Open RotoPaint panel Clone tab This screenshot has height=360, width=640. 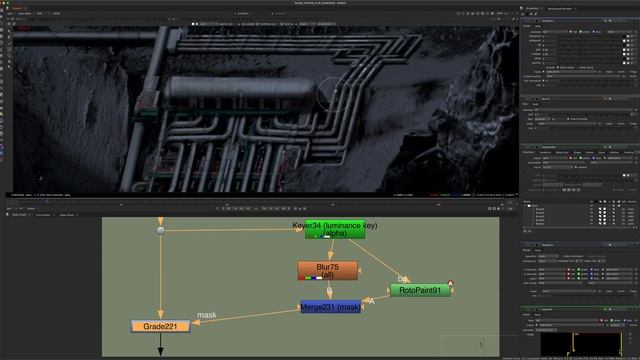(601, 152)
